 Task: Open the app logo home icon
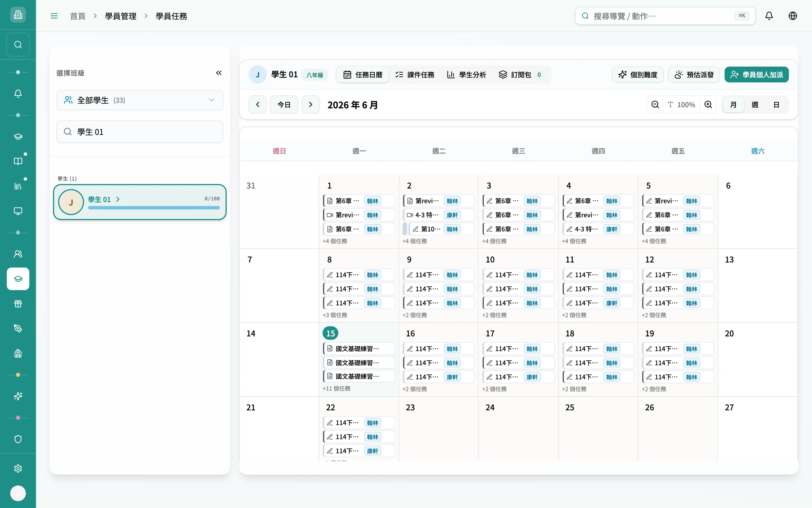(18, 15)
